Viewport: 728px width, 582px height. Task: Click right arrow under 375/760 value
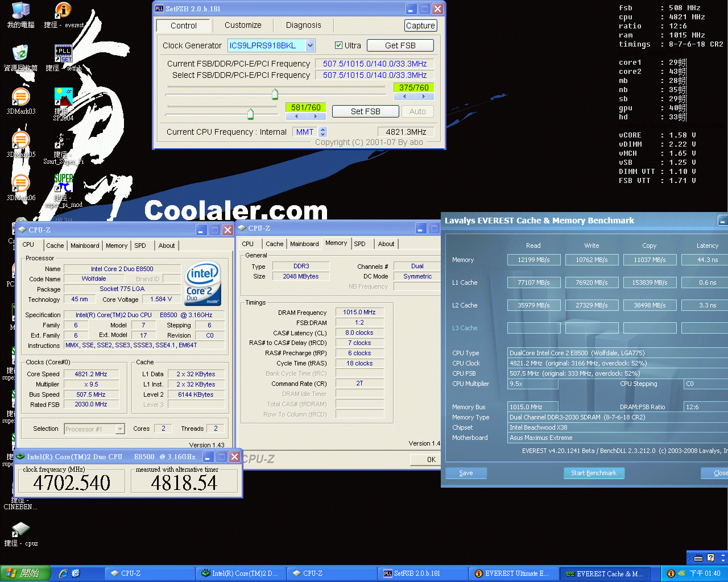[x=424, y=97]
